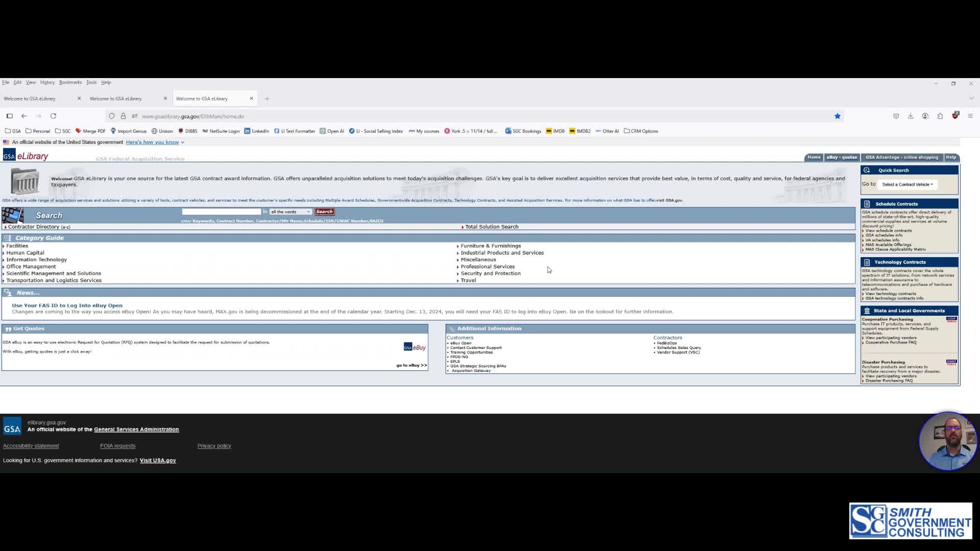This screenshot has height=551, width=980.
Task: Open the Firefox hamburger application menu
Action: point(970,116)
